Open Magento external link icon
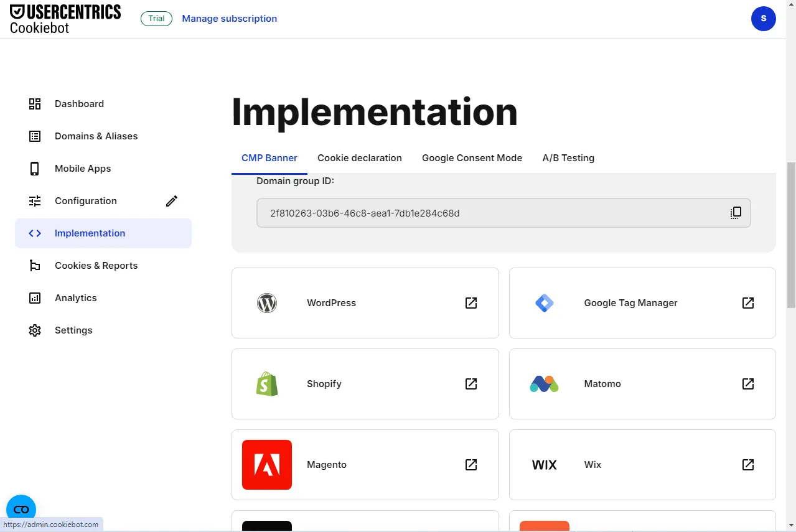This screenshot has height=532, width=796. [x=471, y=465]
